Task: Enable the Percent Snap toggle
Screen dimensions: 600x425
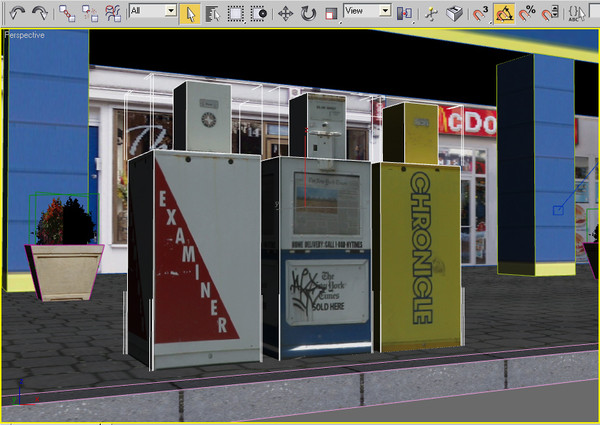Action: click(x=527, y=14)
